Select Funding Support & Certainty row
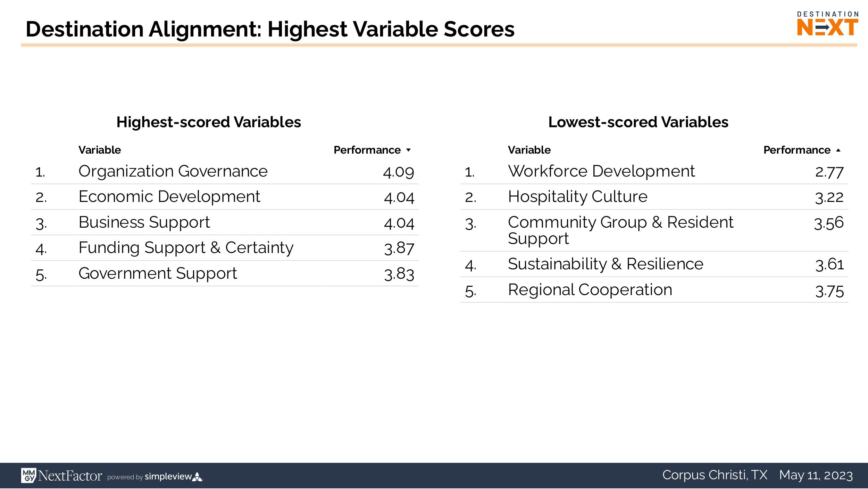The height and width of the screenshot is (489, 868). pos(186,248)
